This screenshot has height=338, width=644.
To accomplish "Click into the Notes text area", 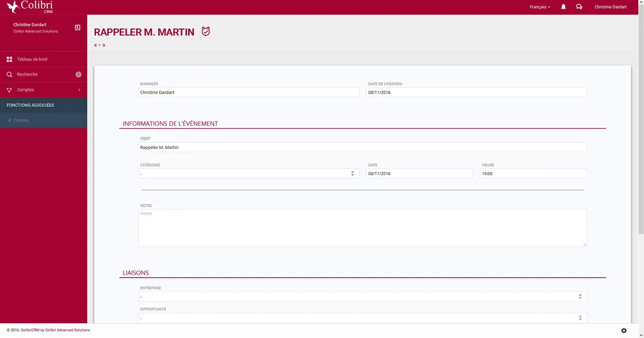I will pyautogui.click(x=362, y=228).
